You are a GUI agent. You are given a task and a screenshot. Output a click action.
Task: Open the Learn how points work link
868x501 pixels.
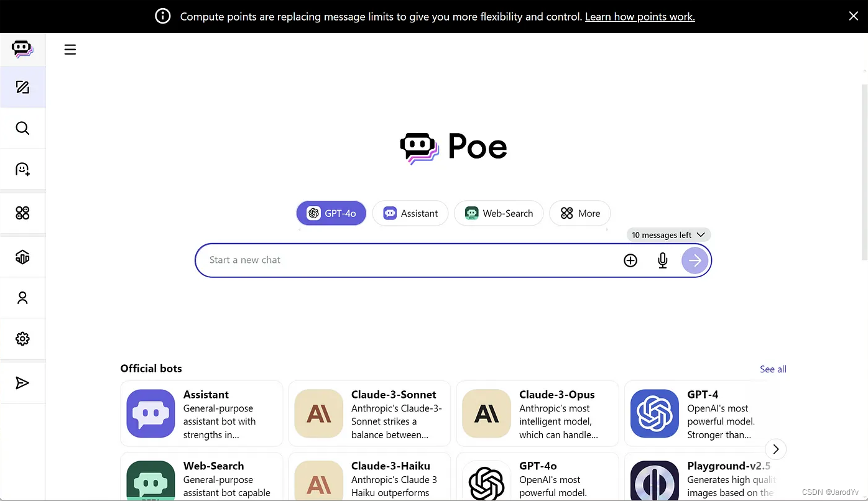point(640,17)
